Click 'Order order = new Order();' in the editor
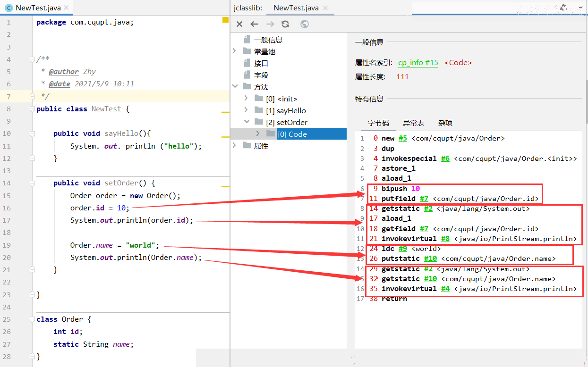This screenshot has height=367, width=588. point(125,196)
